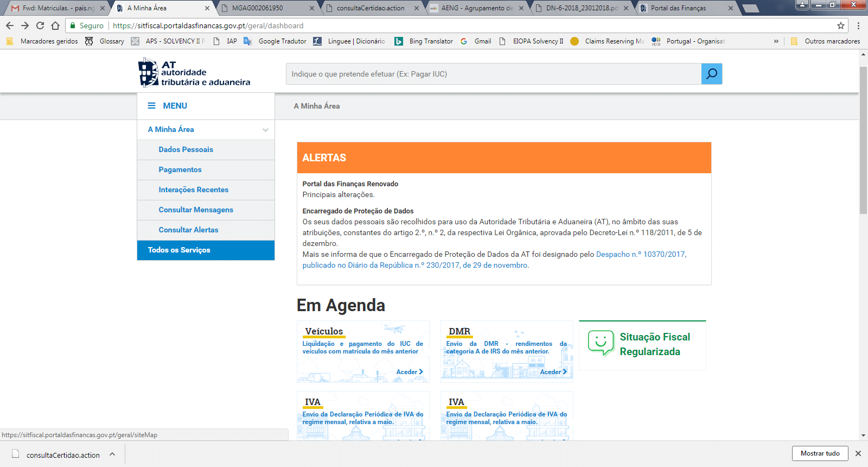Go back using the browser back arrow

click(x=10, y=26)
